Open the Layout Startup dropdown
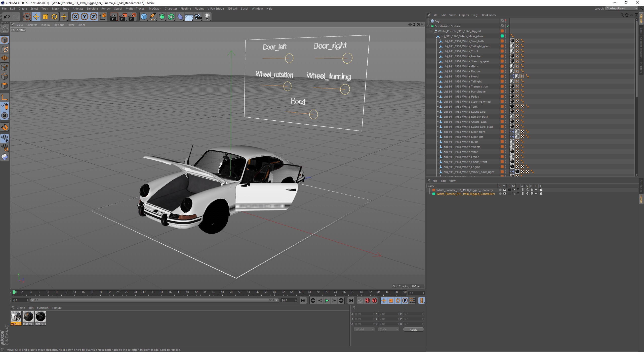The height and width of the screenshot is (352, 644). (622, 8)
